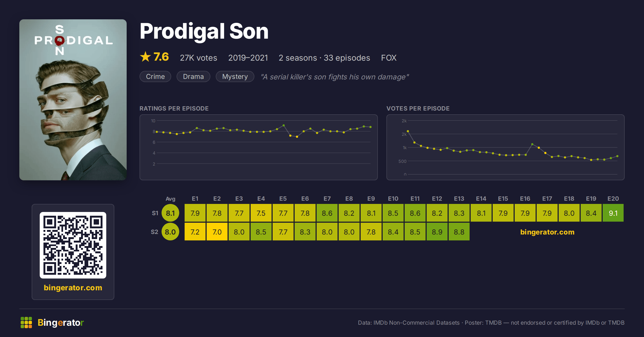Click the Ratings Per Episode chart heading
This screenshot has height=337, width=644.
174,108
